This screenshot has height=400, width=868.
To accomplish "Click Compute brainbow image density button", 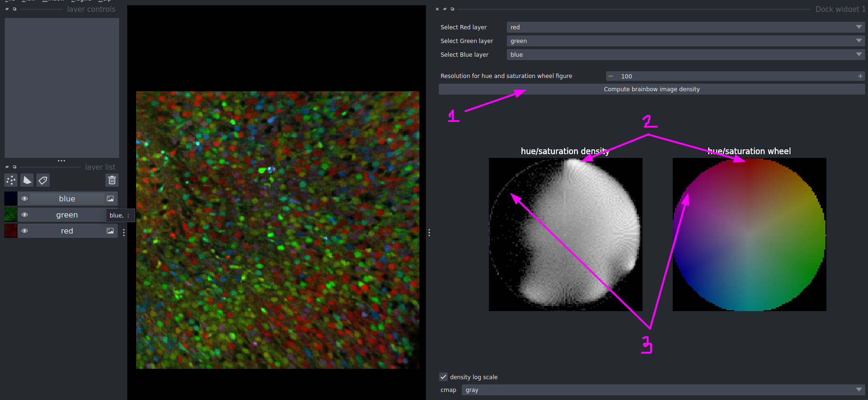I will (651, 89).
